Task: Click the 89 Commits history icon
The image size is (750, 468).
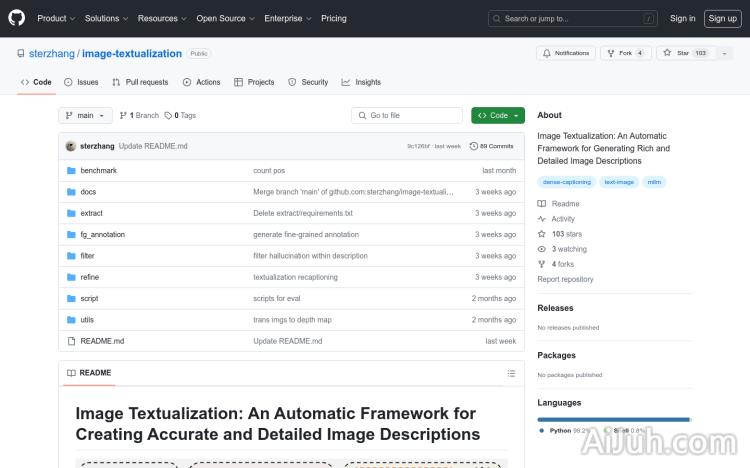Action: [474, 146]
